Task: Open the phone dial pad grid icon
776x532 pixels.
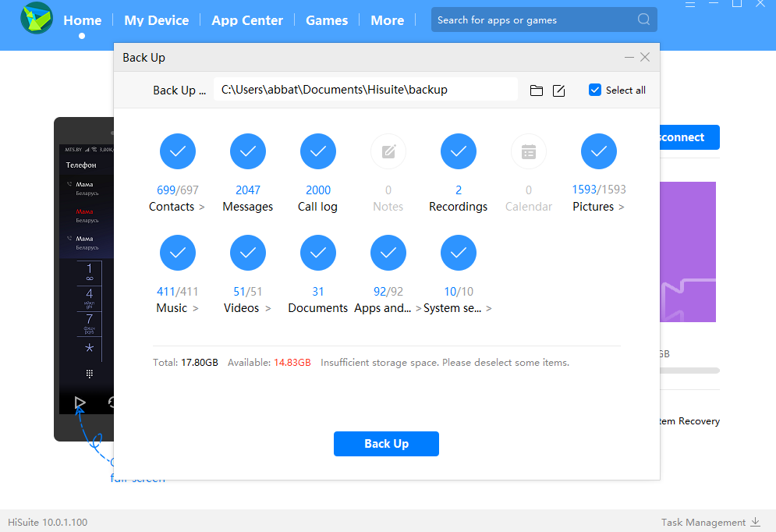Action: pos(90,374)
